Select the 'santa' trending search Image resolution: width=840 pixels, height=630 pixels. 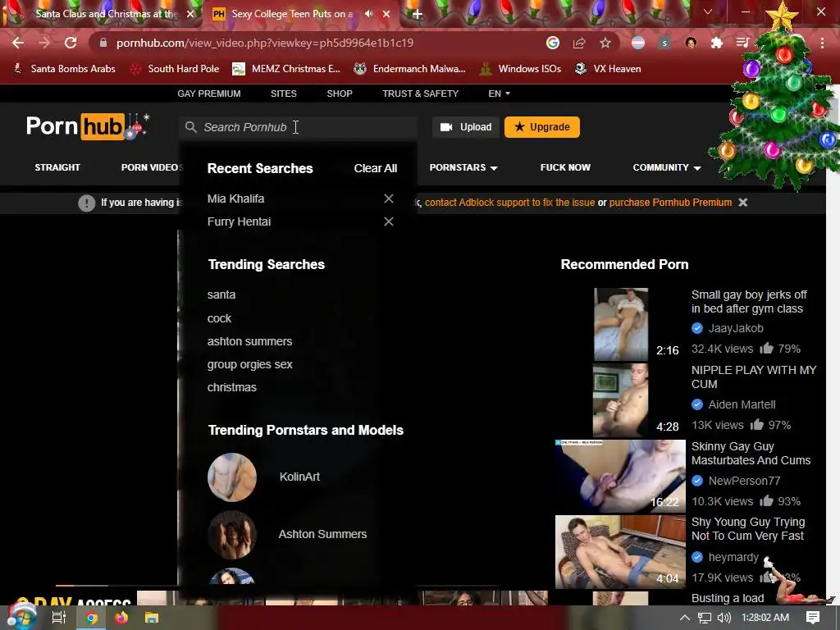[221, 294]
